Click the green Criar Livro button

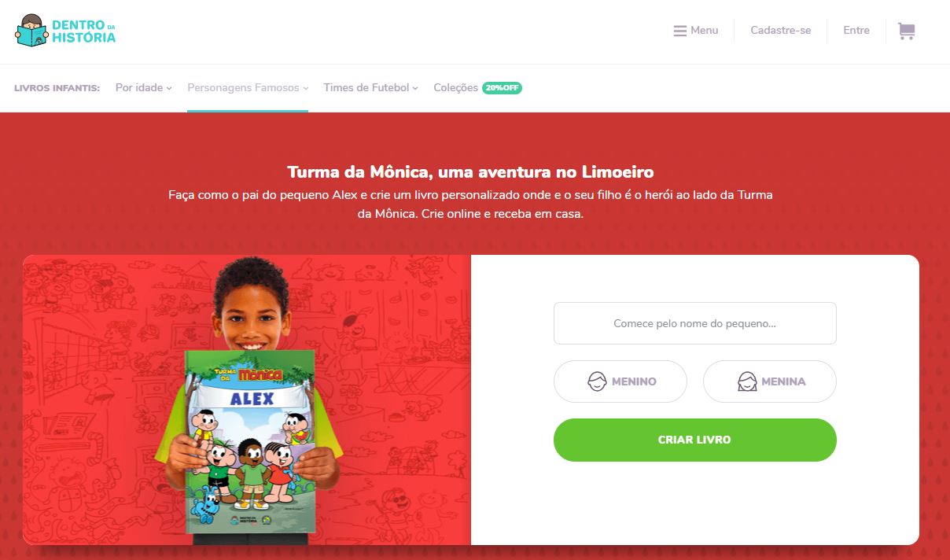(x=695, y=440)
